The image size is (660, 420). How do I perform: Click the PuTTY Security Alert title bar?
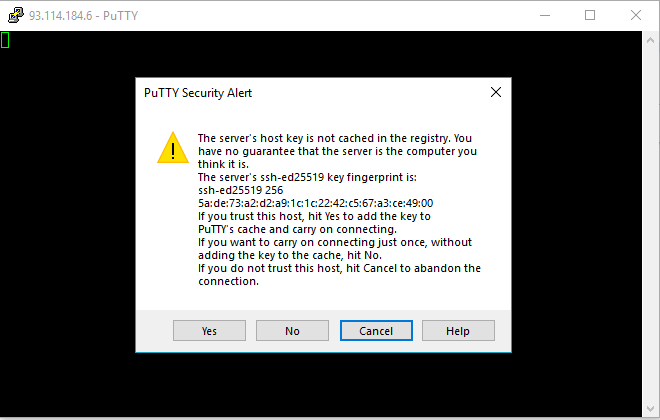tap(311, 93)
